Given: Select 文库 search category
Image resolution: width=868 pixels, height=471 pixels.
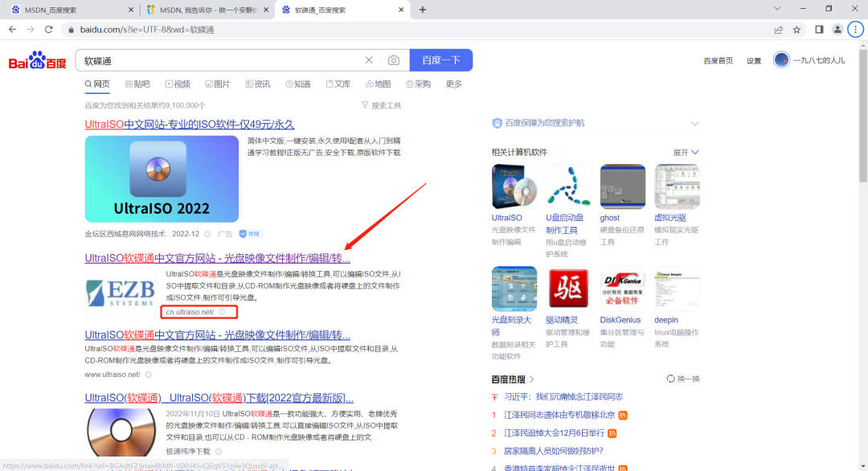Looking at the screenshot, I should 338,84.
